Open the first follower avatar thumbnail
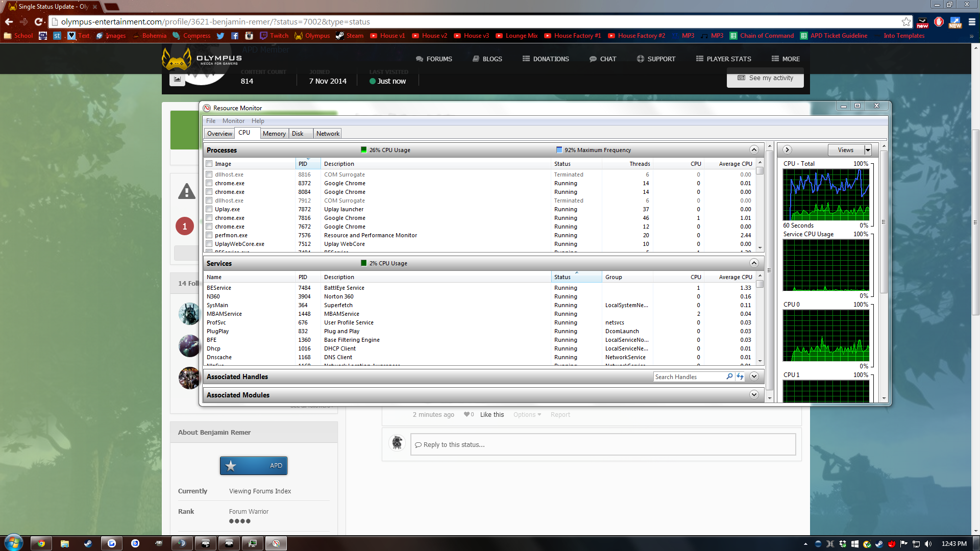This screenshot has height=551, width=980. [189, 314]
